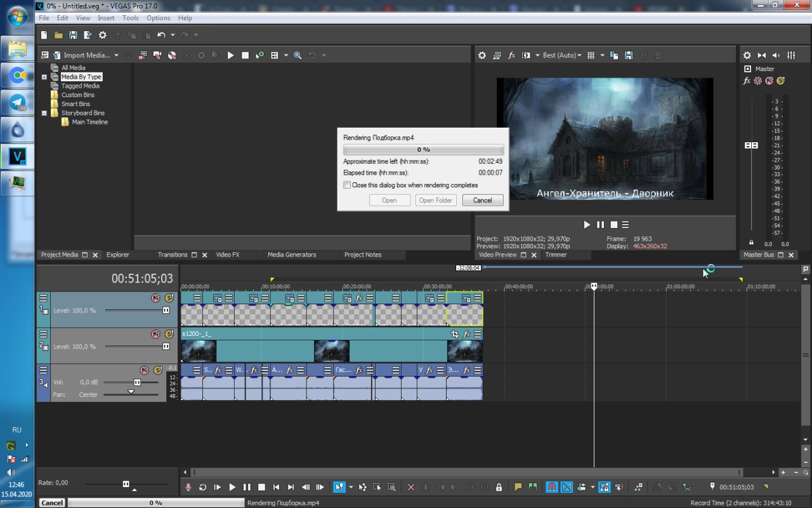Collapse the Storyboard Bins tree node
The height and width of the screenshot is (508, 812).
click(44, 113)
